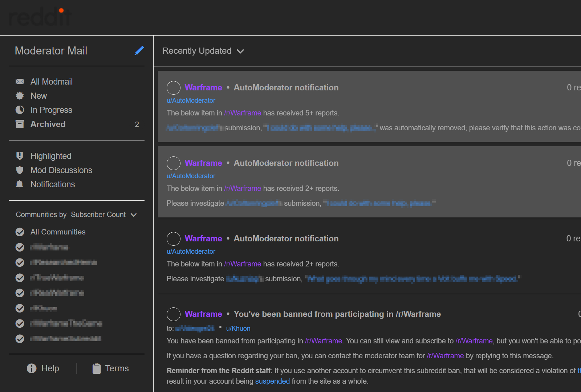Select the third AutoModerator notification conversation circle
The height and width of the screenshot is (392, 581).
tap(174, 239)
